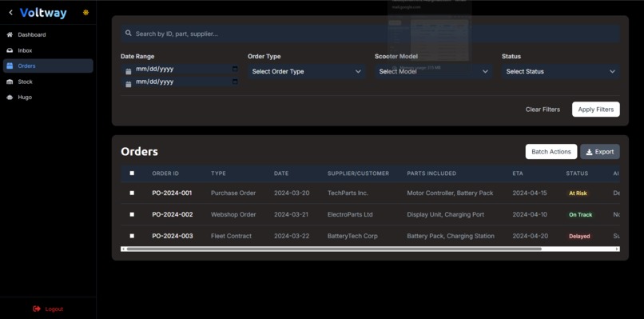
Task: Click the SUPPLIER/CUSTOMER column header
Action: tap(358, 173)
